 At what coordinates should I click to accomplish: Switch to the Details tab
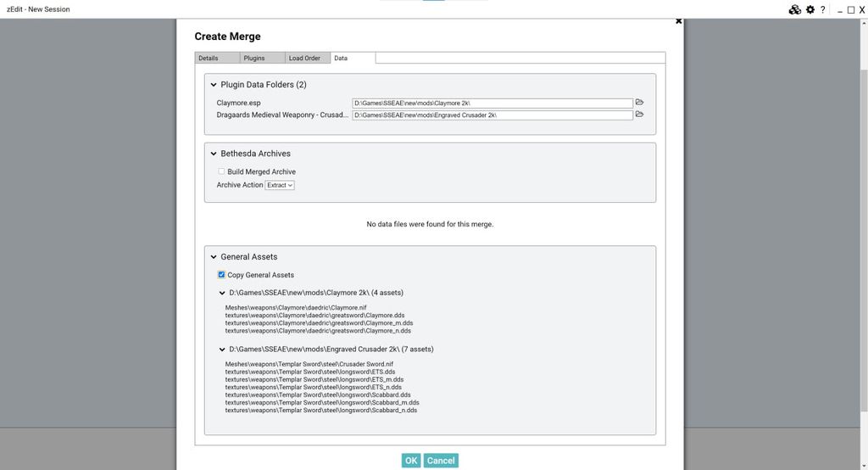coord(209,58)
